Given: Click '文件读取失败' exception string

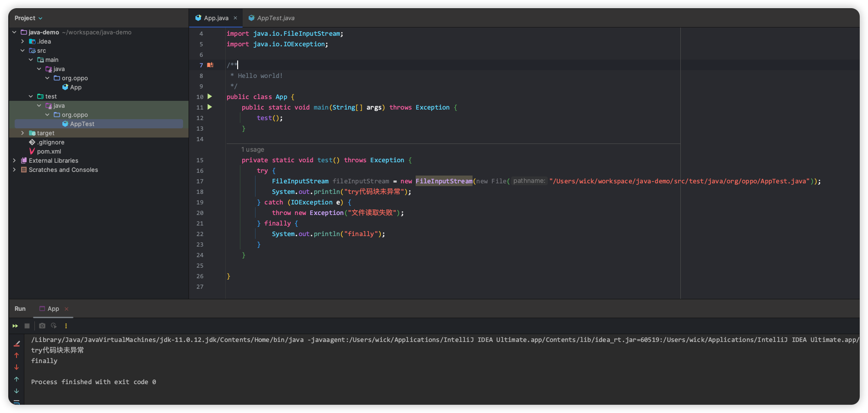Looking at the screenshot, I should click(372, 213).
